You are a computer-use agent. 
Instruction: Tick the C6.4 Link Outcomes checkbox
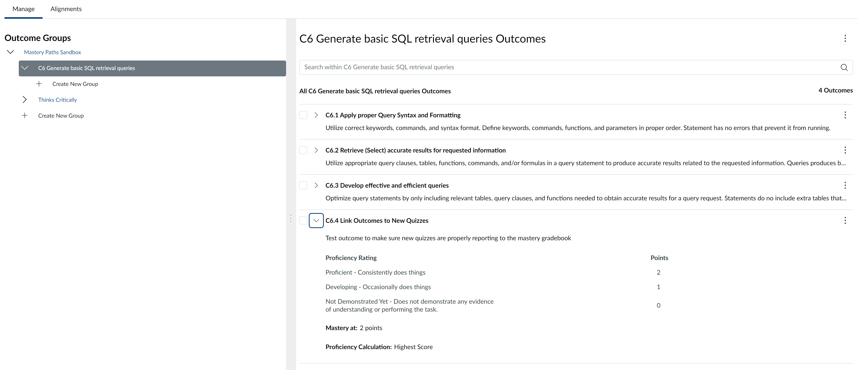click(x=303, y=220)
